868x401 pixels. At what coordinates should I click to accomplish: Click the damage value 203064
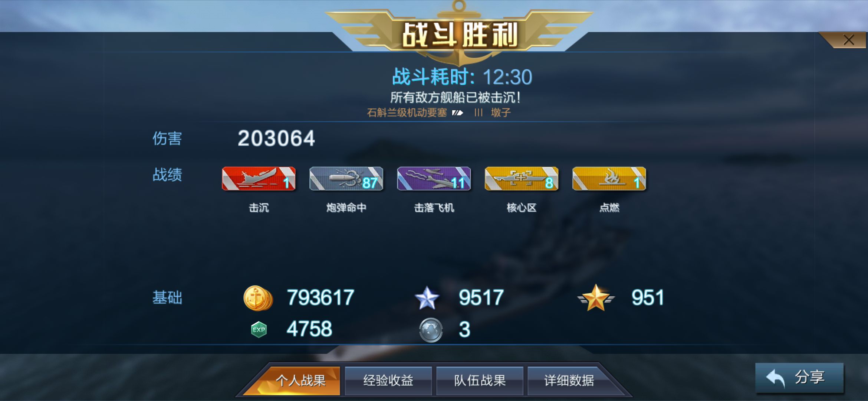pyautogui.click(x=276, y=138)
